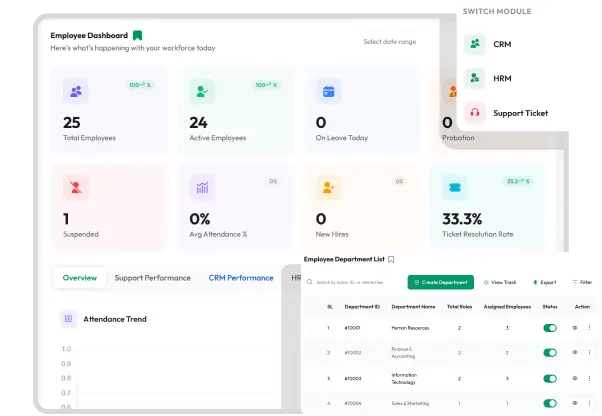Switch to the Overview tab
Image resolution: width=602 pixels, height=416 pixels.
click(x=80, y=278)
